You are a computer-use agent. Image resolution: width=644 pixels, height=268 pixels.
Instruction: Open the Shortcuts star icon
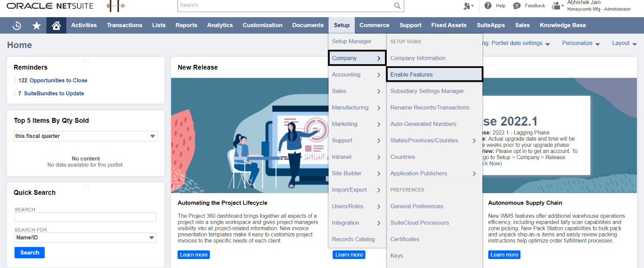(36, 25)
